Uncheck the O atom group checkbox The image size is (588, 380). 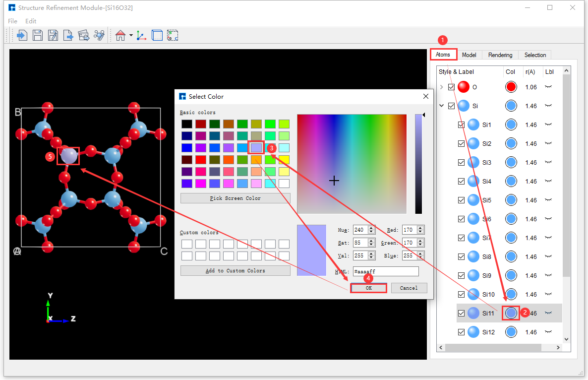[451, 87]
